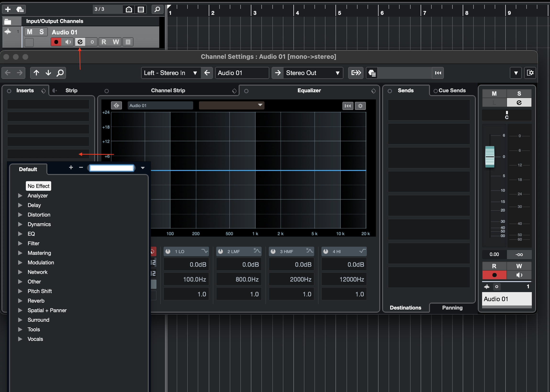Screen dimensions: 550x392
Task: Toggle Mute in the channel fader section
Action: (x=494, y=94)
